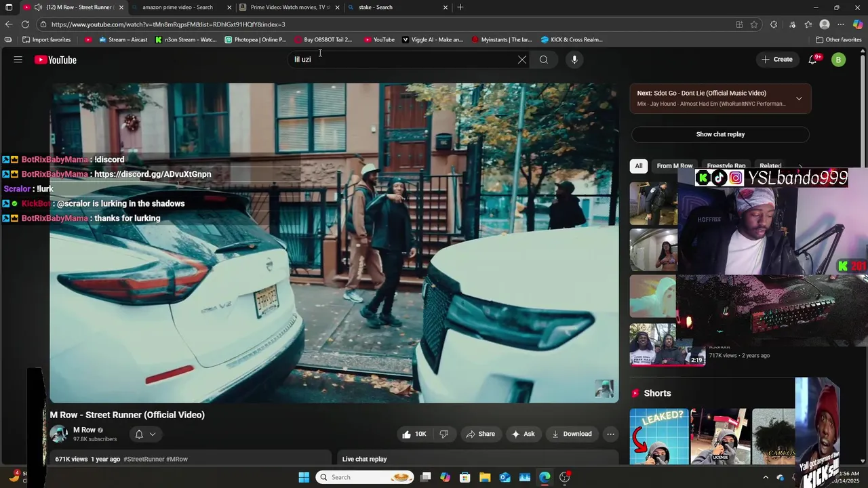The height and width of the screenshot is (488, 868).
Task: Open more actions three-dot menu under video
Action: tap(610, 434)
